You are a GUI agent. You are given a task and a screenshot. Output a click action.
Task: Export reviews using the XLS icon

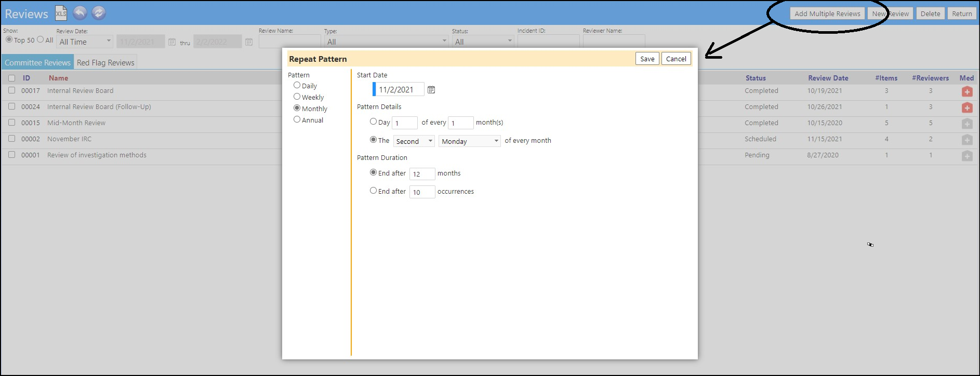61,13
